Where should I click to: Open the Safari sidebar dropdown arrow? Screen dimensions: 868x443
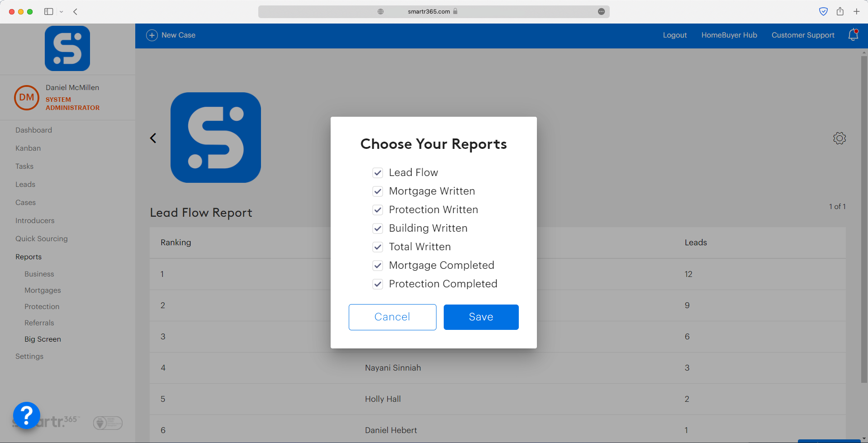(62, 12)
